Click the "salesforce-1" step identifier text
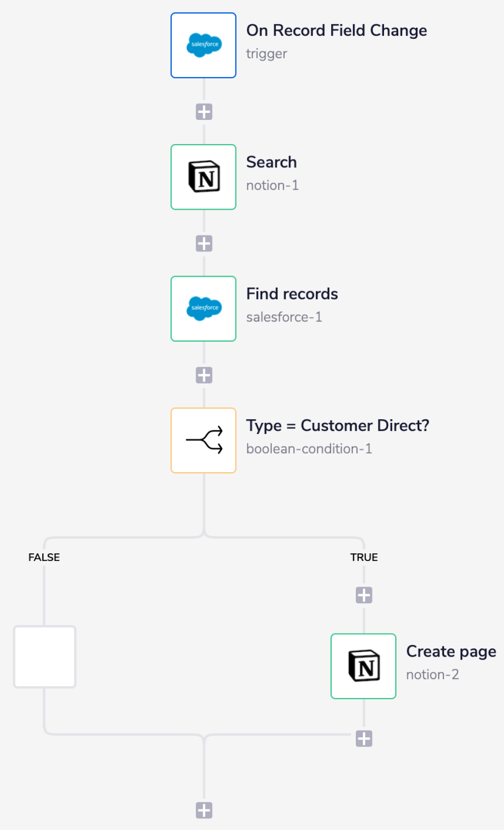This screenshot has height=830, width=504. pyautogui.click(x=284, y=317)
